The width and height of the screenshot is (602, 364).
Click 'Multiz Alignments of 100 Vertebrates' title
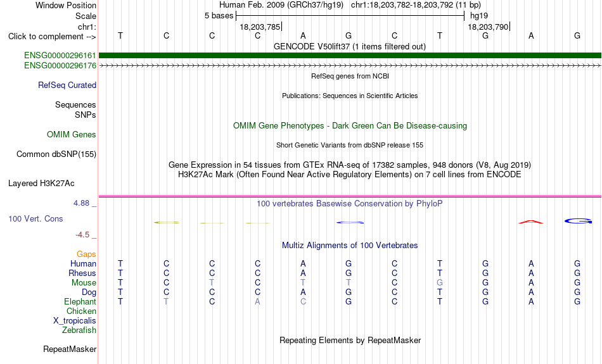(350, 246)
